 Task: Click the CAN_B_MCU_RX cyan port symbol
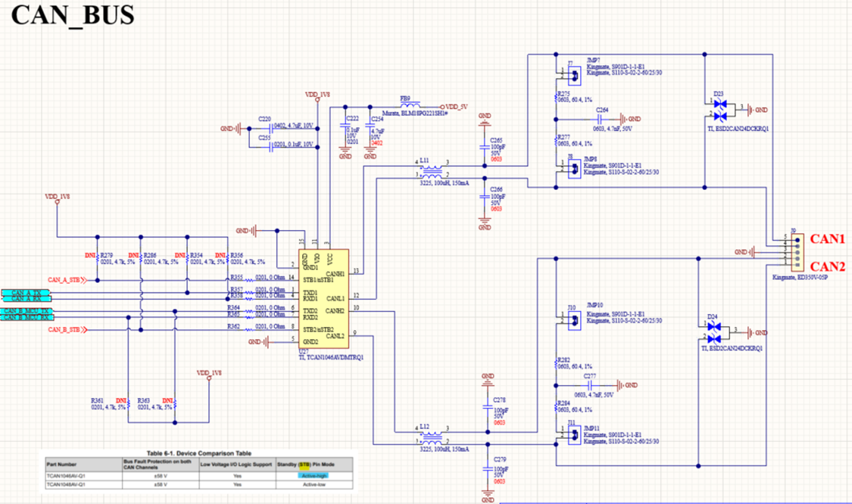tap(26, 317)
